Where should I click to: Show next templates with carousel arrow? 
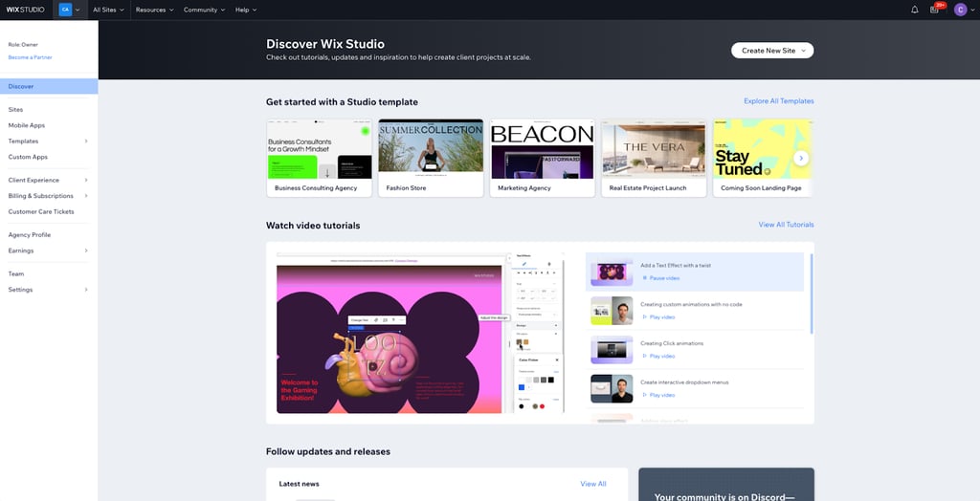pyautogui.click(x=801, y=158)
